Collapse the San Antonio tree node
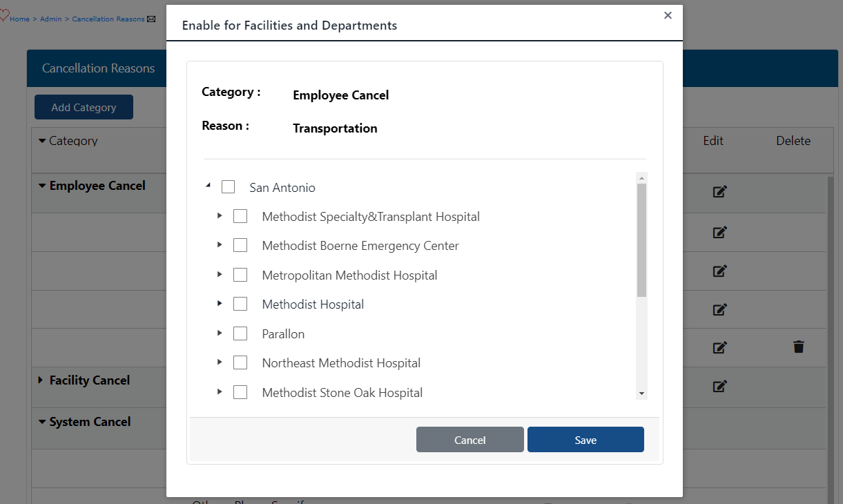The width and height of the screenshot is (843, 504). tap(208, 186)
